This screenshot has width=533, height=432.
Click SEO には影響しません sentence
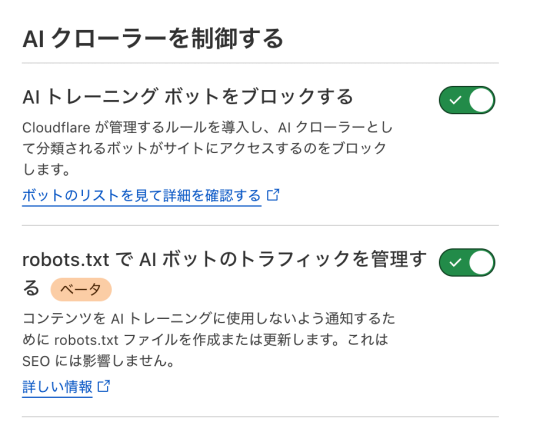pos(99,361)
